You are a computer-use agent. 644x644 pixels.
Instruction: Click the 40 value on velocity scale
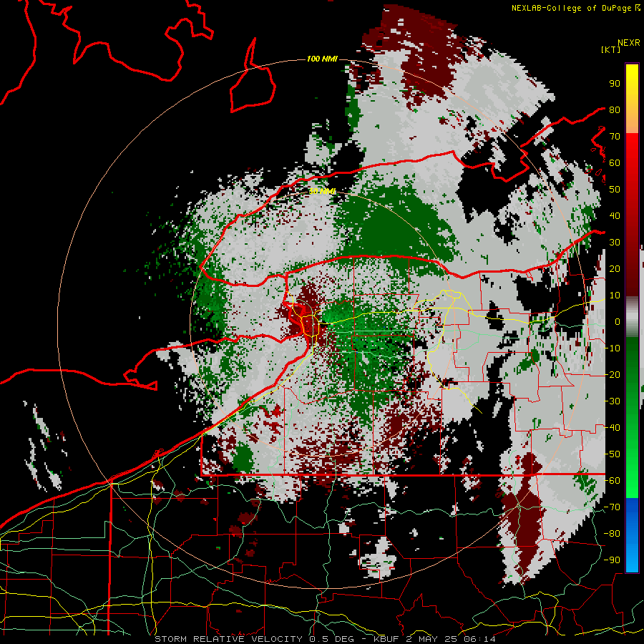pos(615,215)
